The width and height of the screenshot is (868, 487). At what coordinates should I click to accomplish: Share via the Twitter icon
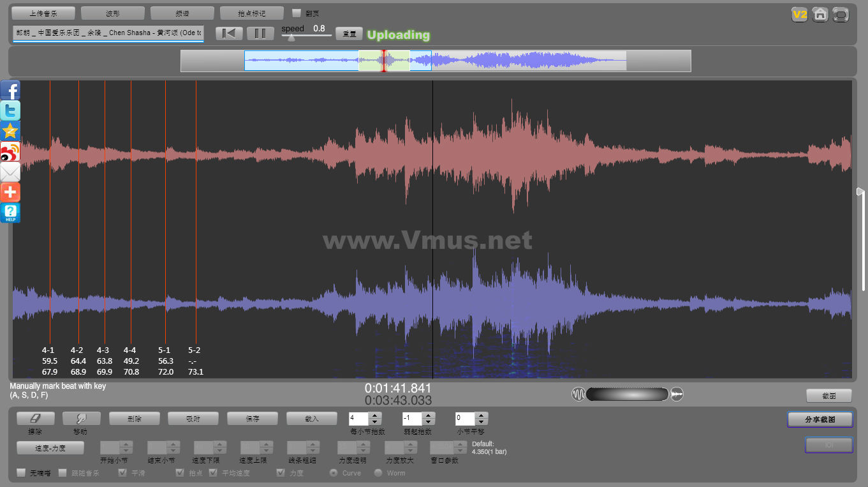[x=10, y=110]
